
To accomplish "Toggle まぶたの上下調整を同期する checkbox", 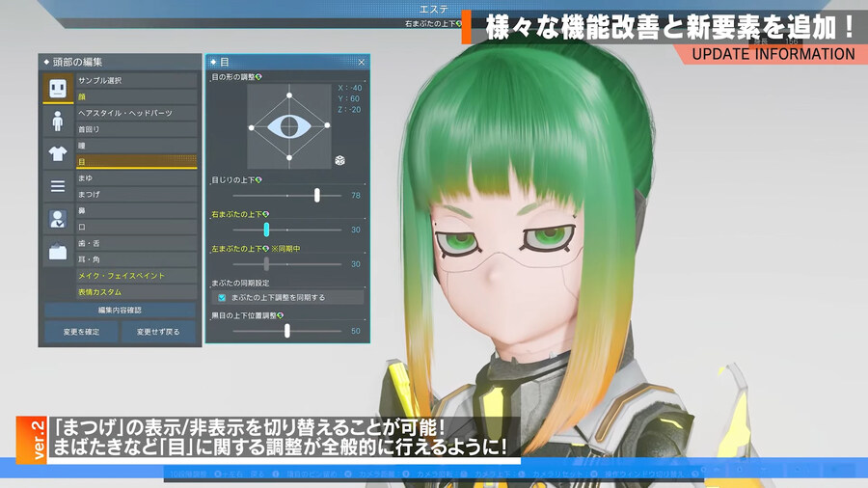I will (x=221, y=298).
